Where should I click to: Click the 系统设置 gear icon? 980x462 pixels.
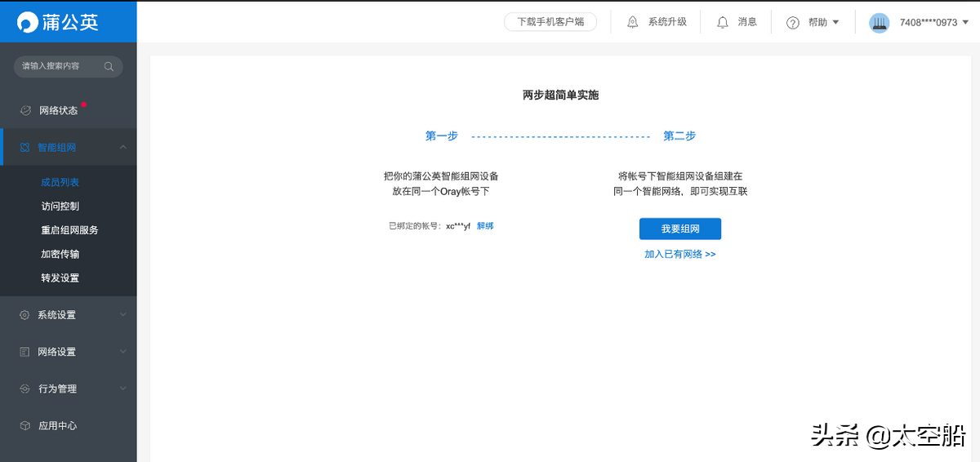point(24,315)
